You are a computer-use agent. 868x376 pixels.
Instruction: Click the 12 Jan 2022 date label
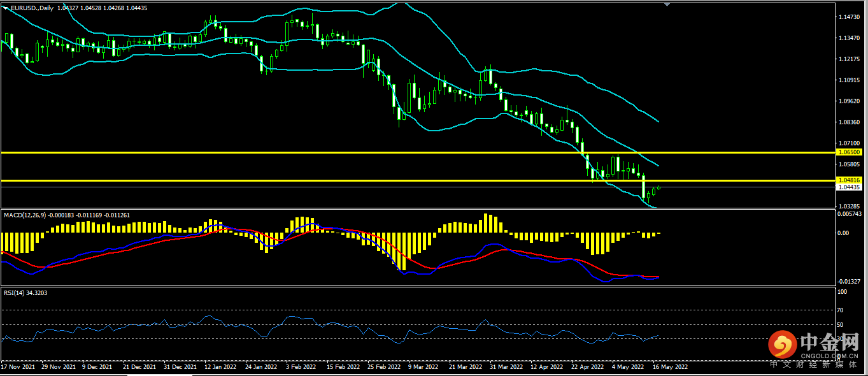[221, 367]
